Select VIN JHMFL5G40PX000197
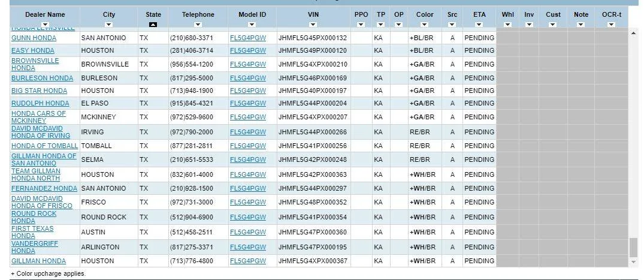Image resolution: width=644 pixels, height=280 pixels. pyautogui.click(x=313, y=91)
